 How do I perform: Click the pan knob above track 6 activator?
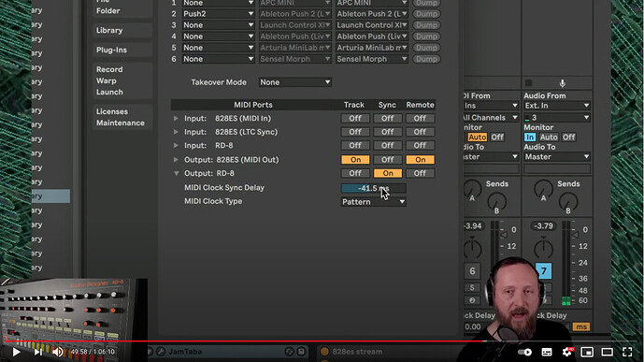472,249
